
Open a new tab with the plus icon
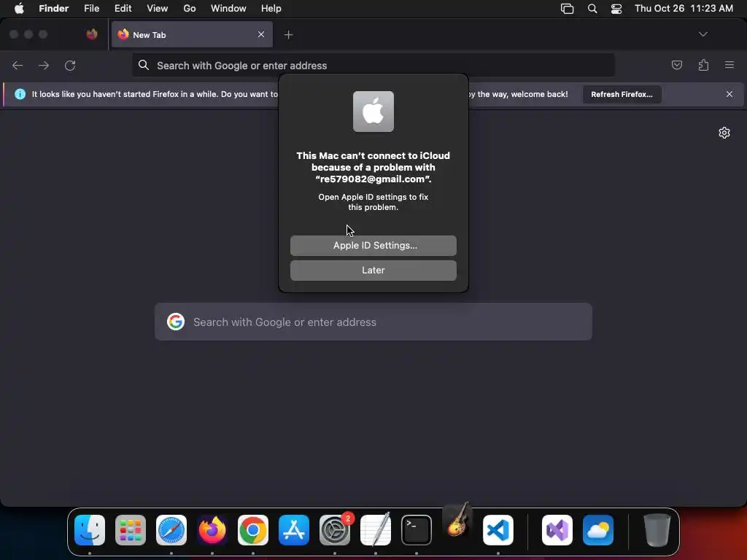coord(288,34)
